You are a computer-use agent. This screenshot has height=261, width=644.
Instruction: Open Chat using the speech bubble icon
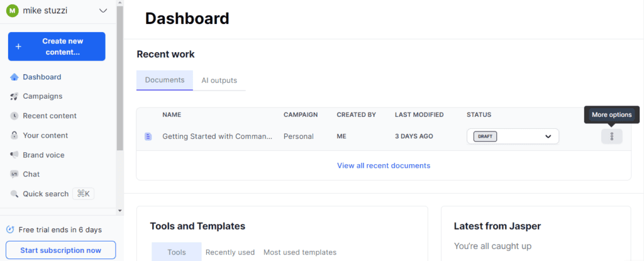[14, 174]
